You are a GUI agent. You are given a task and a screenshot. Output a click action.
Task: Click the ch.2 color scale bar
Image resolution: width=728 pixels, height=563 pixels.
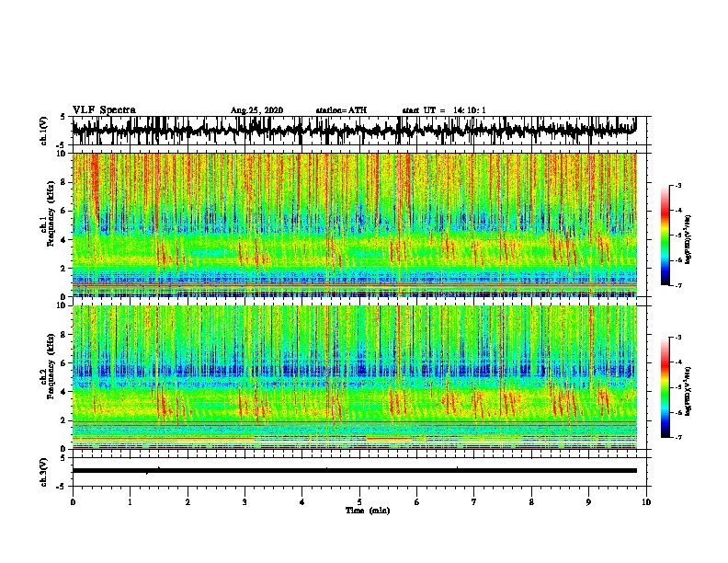click(665, 387)
